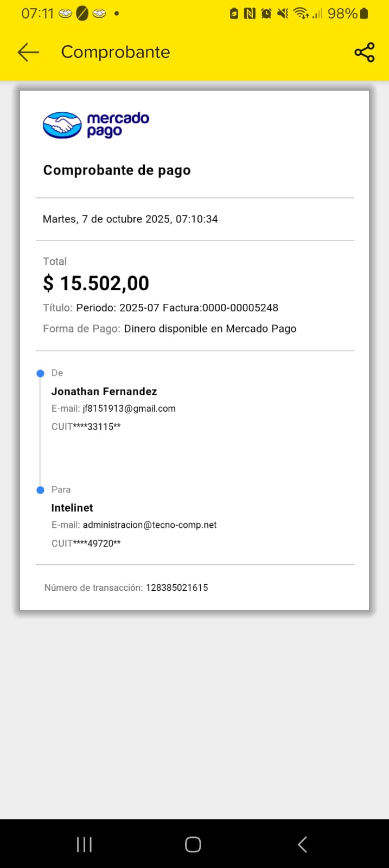
Task: Tap the transaction number 128385021615
Action: click(177, 588)
